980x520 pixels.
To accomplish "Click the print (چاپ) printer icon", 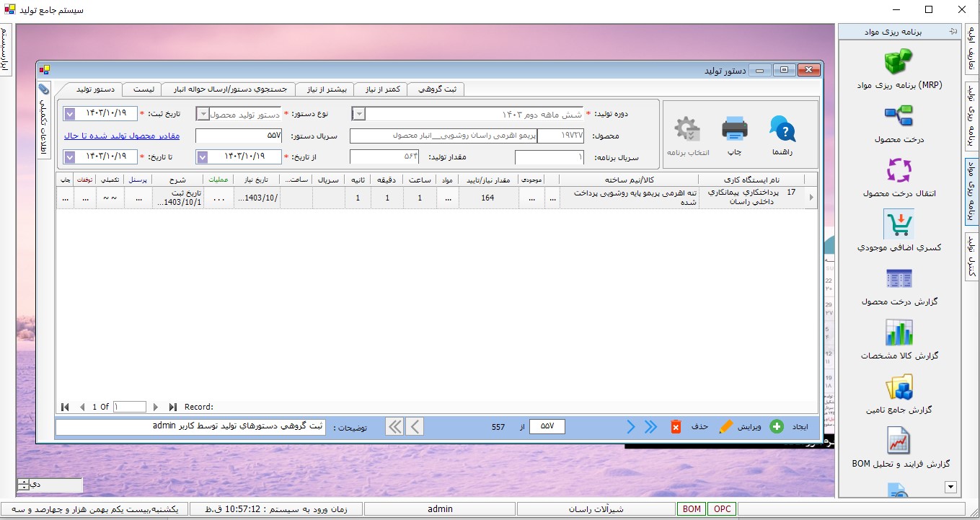I will (x=734, y=131).
